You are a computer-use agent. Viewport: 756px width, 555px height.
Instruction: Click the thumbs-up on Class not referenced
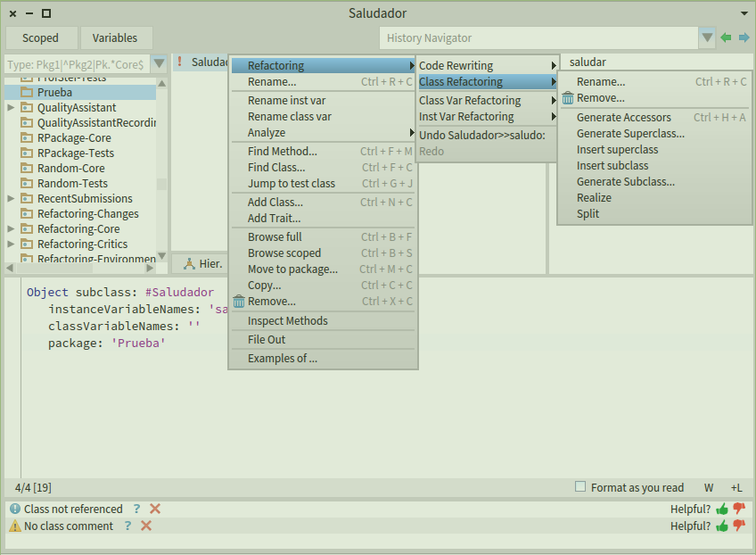point(724,509)
